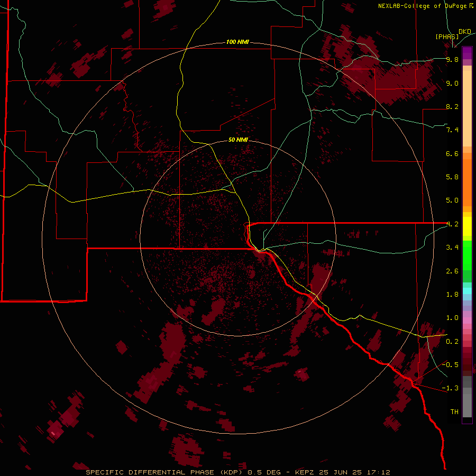Click the -0.5 scale value
Image resolution: width=476 pixels, height=476 pixels.
click(x=450, y=364)
